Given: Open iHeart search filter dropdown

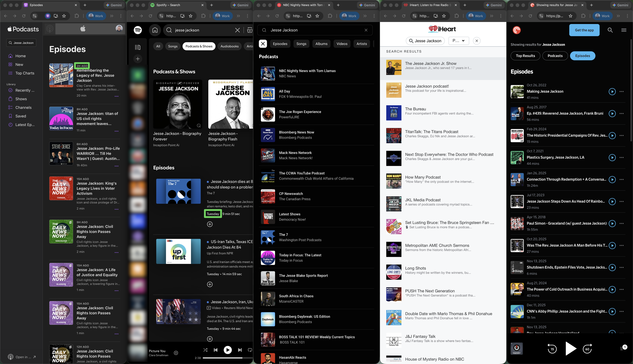Looking at the screenshot, I should (x=458, y=41).
